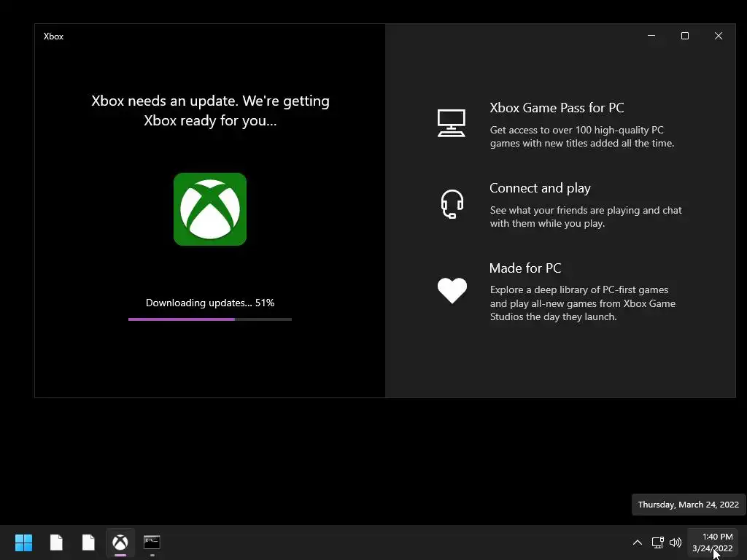Image resolution: width=747 pixels, height=560 pixels.
Task: Open the first blank document taskbar icon next to Start
Action: tap(56, 542)
